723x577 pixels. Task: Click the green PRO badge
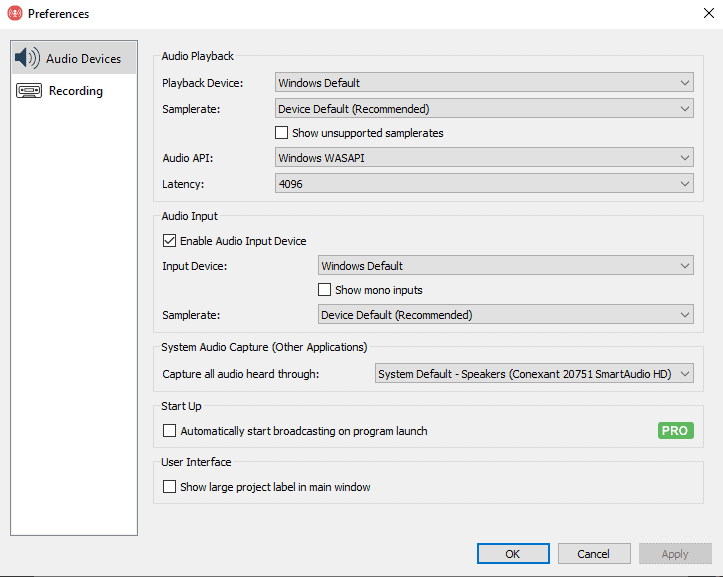pos(676,430)
